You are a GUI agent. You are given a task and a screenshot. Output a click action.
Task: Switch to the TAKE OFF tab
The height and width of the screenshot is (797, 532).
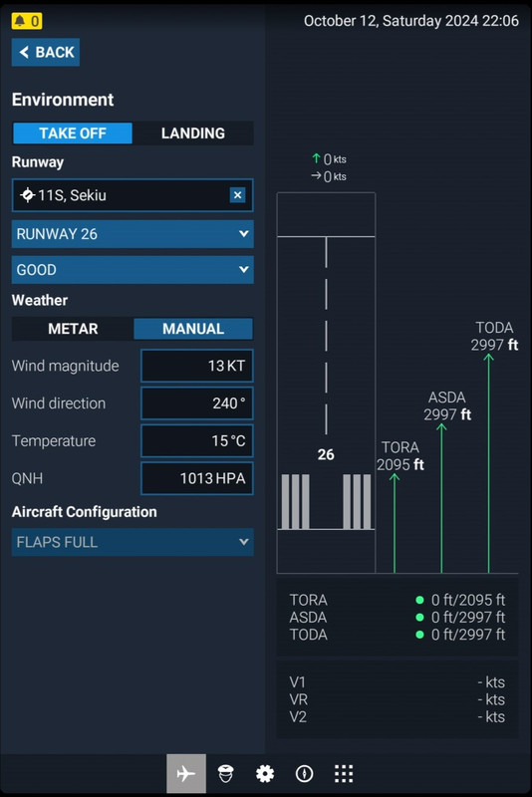(x=73, y=133)
